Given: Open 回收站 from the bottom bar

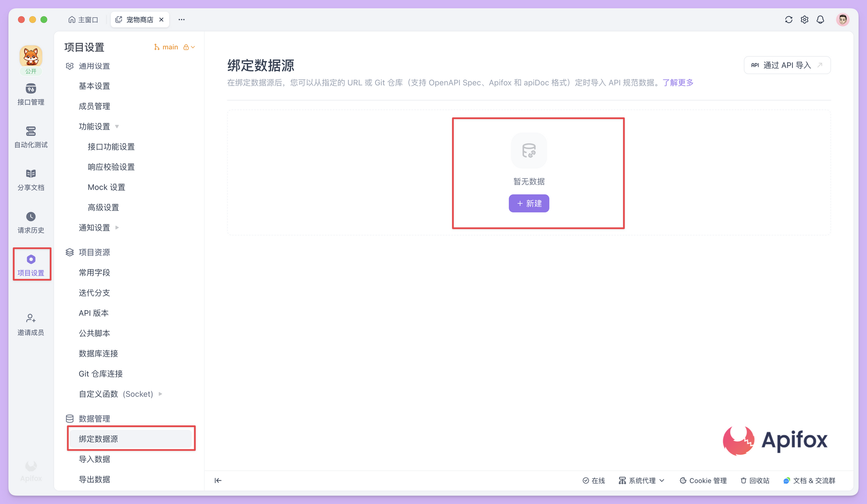Looking at the screenshot, I should 755,480.
